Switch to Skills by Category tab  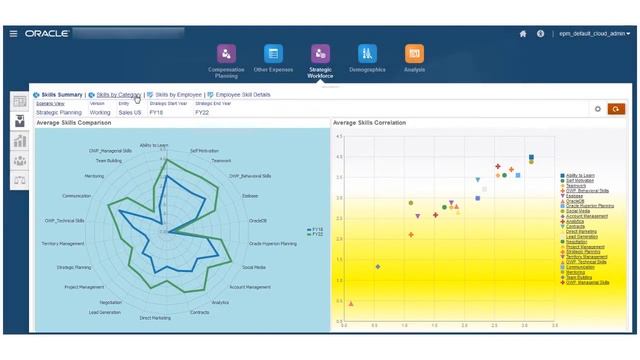point(118,95)
